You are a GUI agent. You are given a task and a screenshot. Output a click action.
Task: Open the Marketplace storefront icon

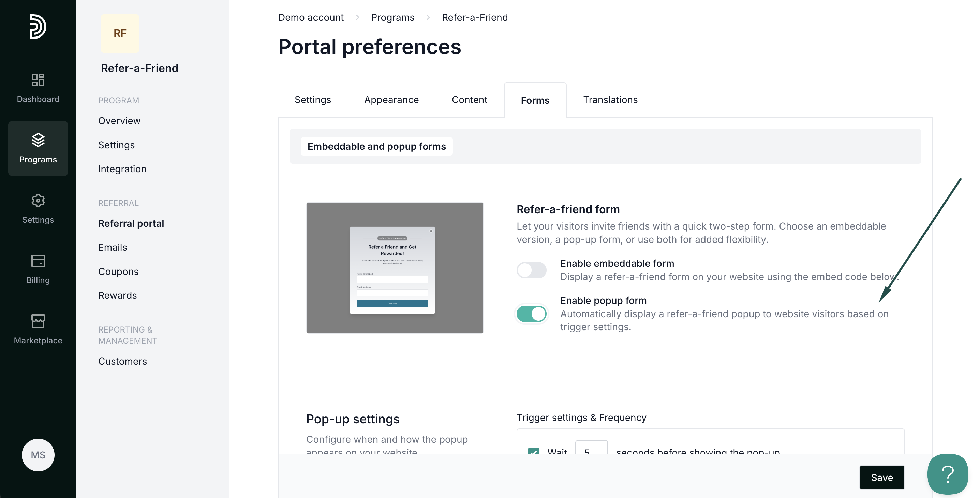tap(38, 321)
